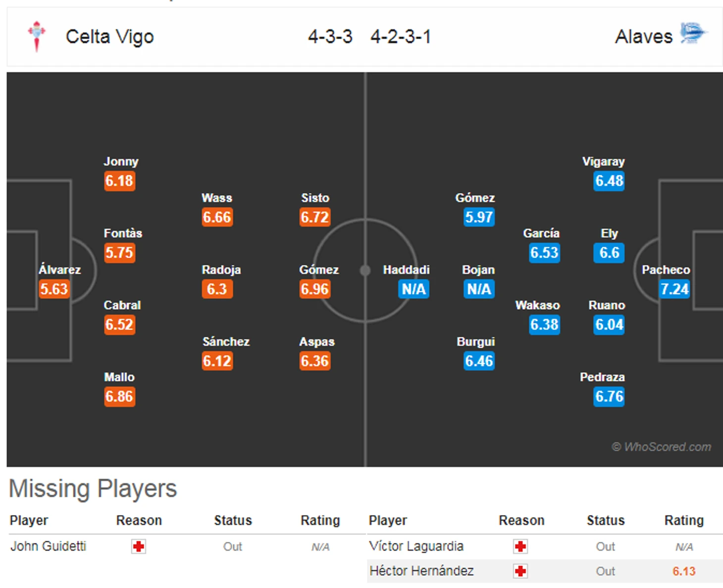The image size is (723, 588).
Task: Select Pedraza's 6.76 rating badge
Action: (x=609, y=397)
